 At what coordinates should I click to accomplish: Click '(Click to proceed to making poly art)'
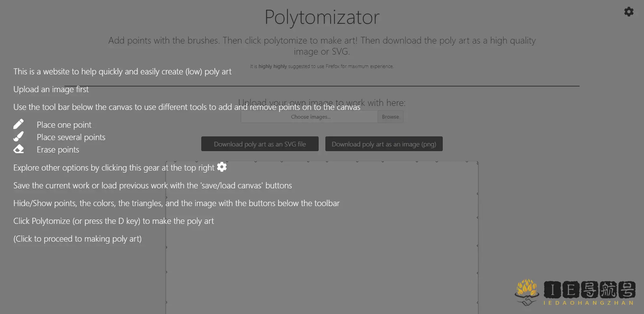(77, 239)
